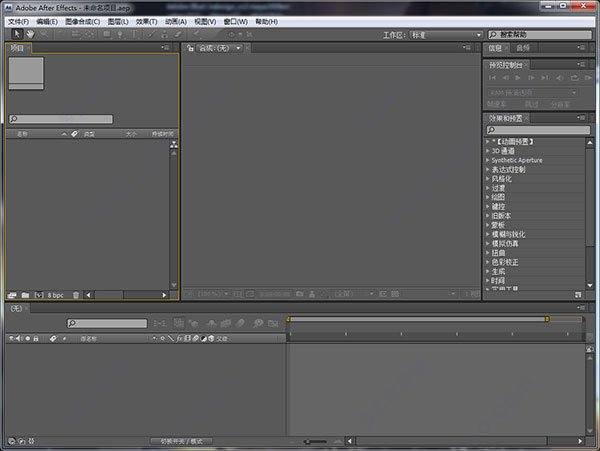This screenshot has width=600, height=451.
Task: Toggle lock column switch in timeline
Action: pyautogui.click(x=36, y=339)
